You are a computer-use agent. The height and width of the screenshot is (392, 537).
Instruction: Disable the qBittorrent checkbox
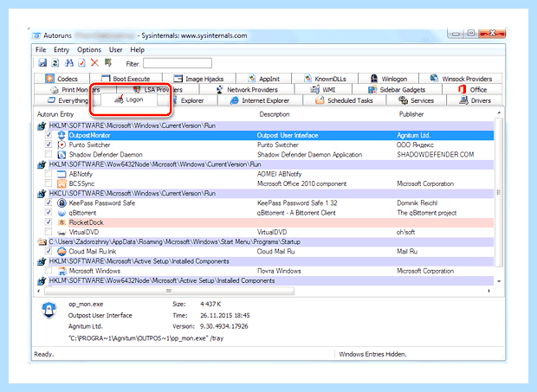(x=49, y=212)
